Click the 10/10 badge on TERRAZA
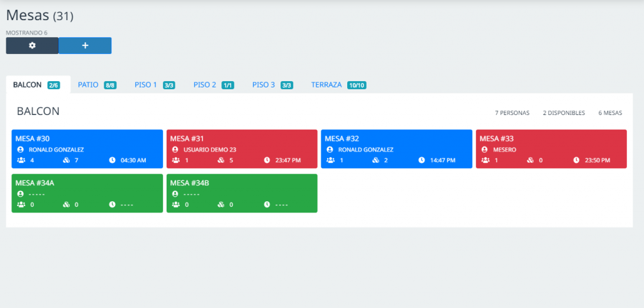This screenshot has width=644, height=308. coord(357,85)
